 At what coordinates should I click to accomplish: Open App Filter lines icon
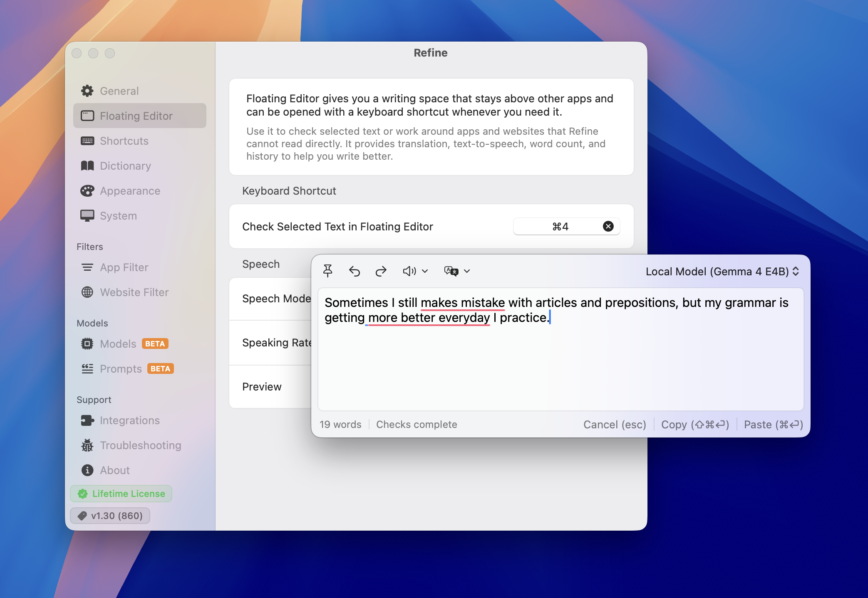tap(87, 267)
